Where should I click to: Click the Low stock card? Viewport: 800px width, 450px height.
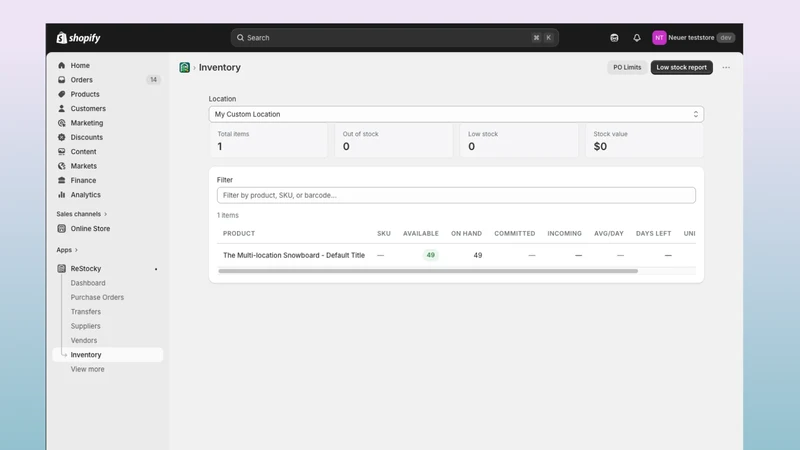click(x=519, y=141)
